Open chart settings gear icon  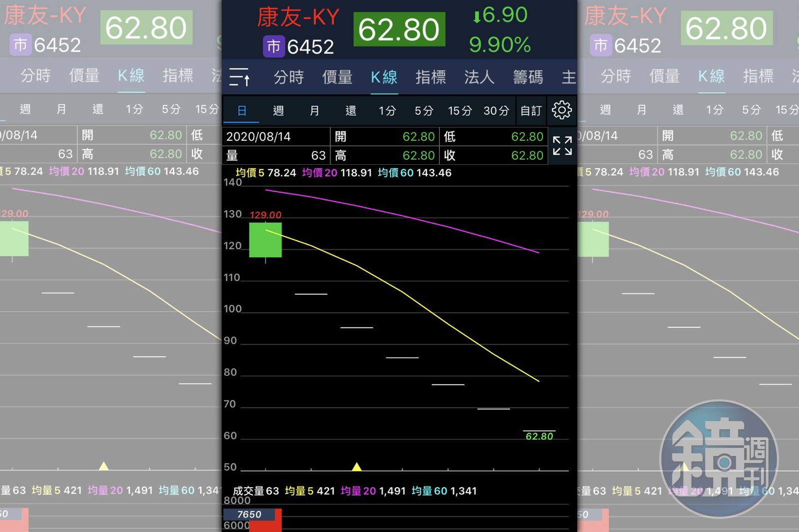562,110
